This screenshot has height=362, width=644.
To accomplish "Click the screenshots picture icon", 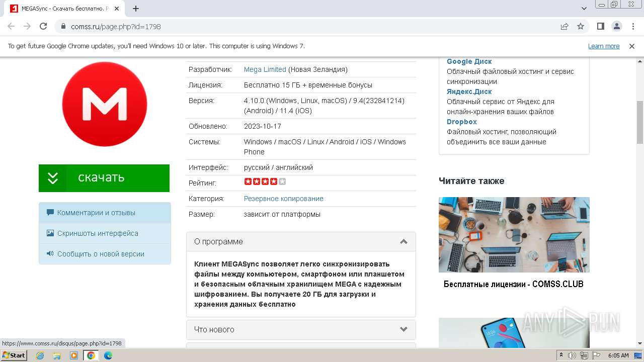I will click(50, 233).
